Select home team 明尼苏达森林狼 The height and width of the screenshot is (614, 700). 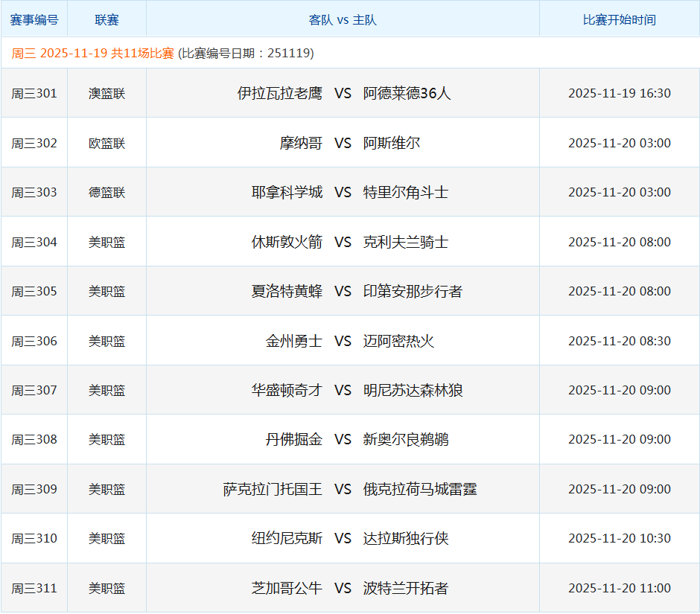click(413, 390)
